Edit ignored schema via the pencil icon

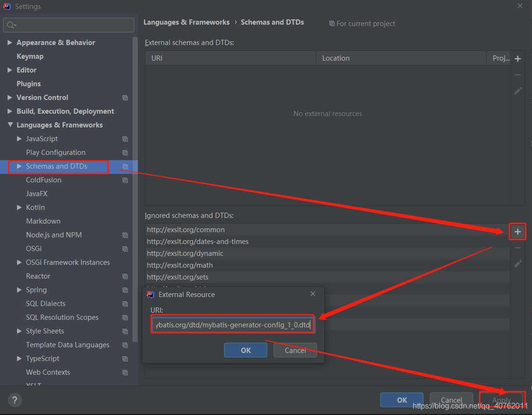tap(517, 263)
